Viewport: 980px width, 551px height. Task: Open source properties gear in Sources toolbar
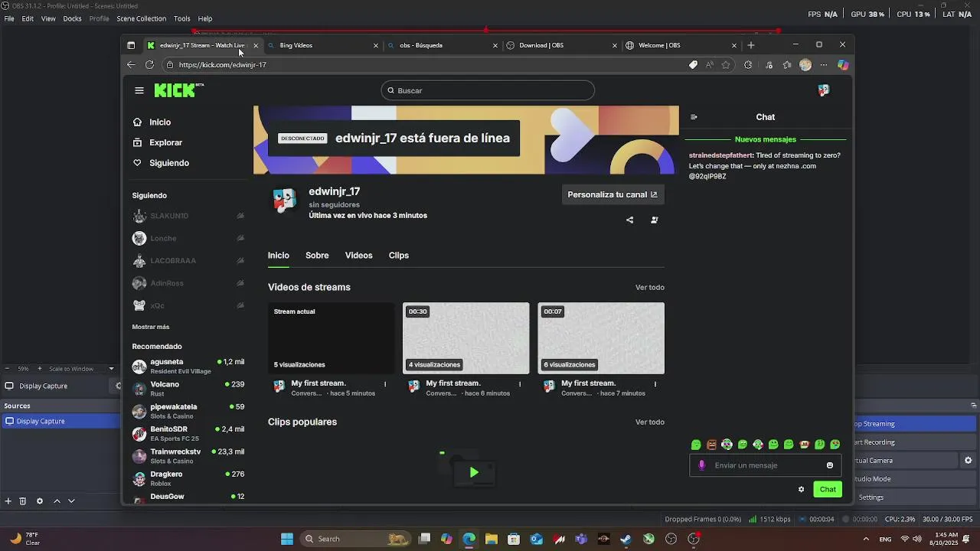40,500
